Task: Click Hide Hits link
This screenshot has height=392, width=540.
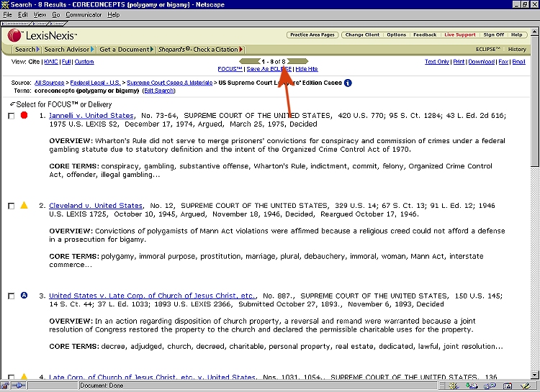Action: [307, 69]
